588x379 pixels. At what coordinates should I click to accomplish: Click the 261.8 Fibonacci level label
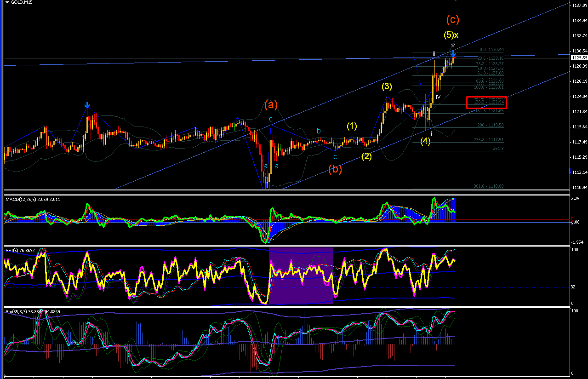click(x=498, y=149)
